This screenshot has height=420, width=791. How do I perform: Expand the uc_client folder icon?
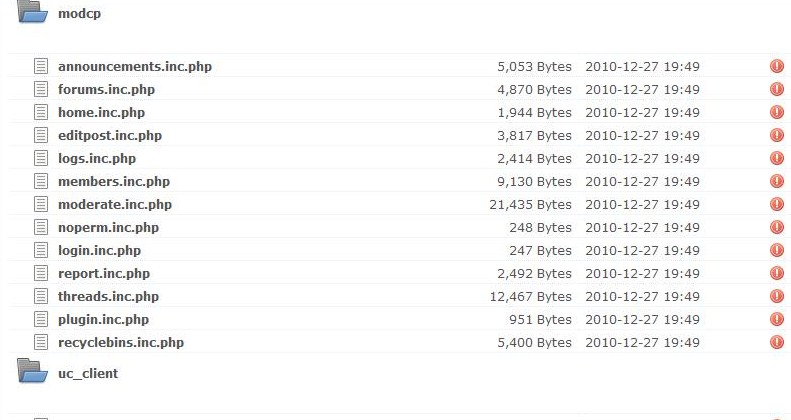point(32,371)
